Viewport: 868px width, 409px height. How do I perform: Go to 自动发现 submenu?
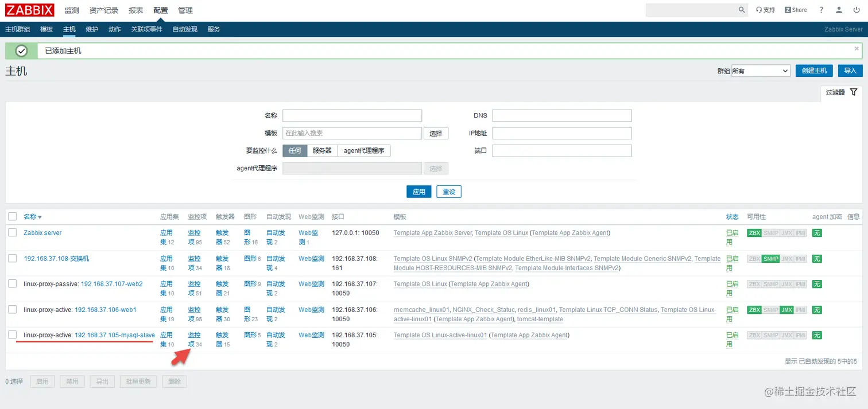point(185,29)
